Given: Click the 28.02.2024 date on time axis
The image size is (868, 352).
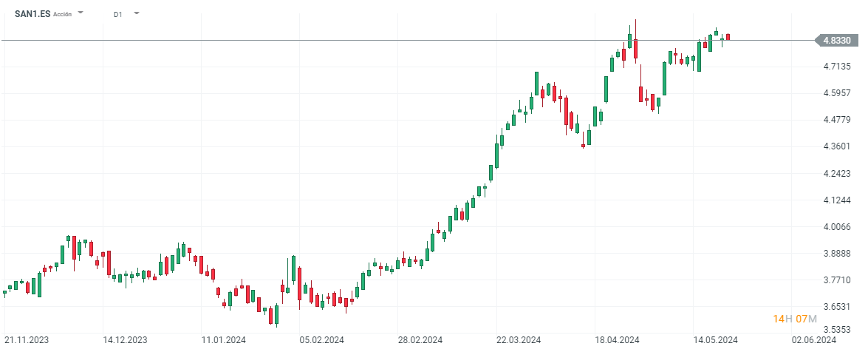Looking at the screenshot, I should pyautogui.click(x=420, y=340).
